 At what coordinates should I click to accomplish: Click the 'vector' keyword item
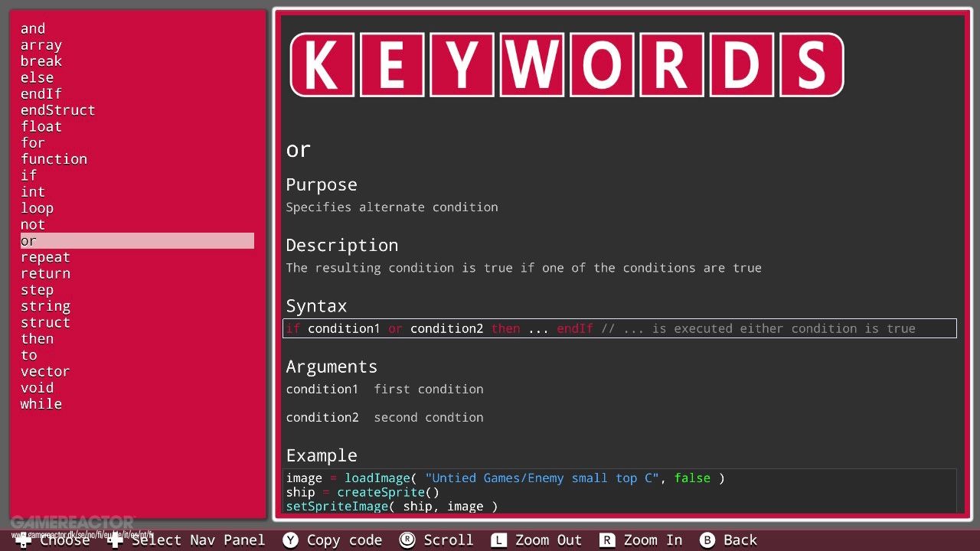[45, 371]
